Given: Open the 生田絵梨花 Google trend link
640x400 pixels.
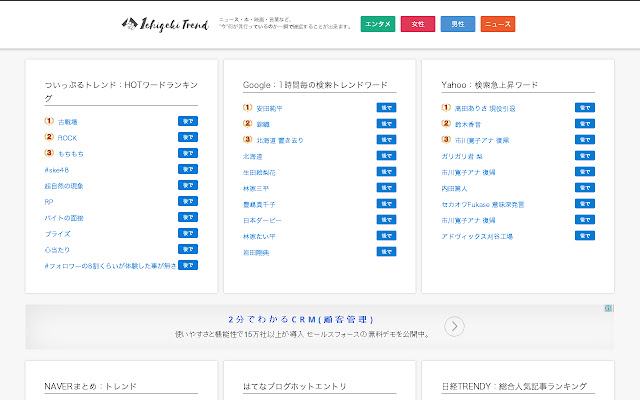Looking at the screenshot, I should point(259,173).
